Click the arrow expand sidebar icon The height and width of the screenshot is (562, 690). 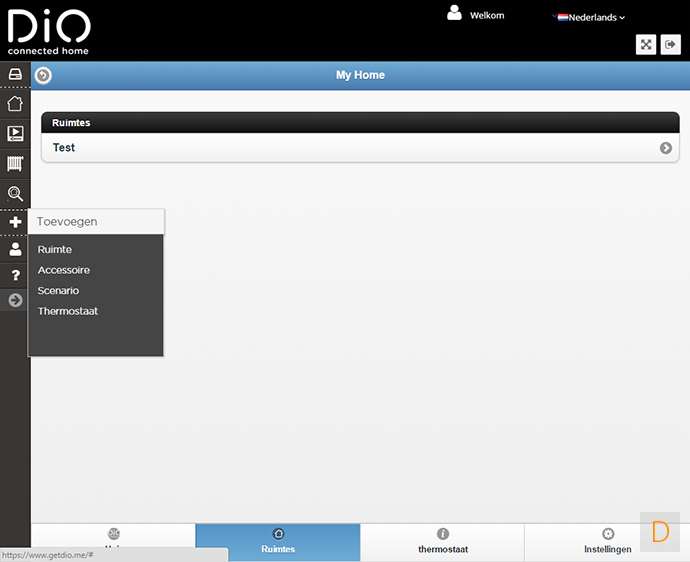15,301
